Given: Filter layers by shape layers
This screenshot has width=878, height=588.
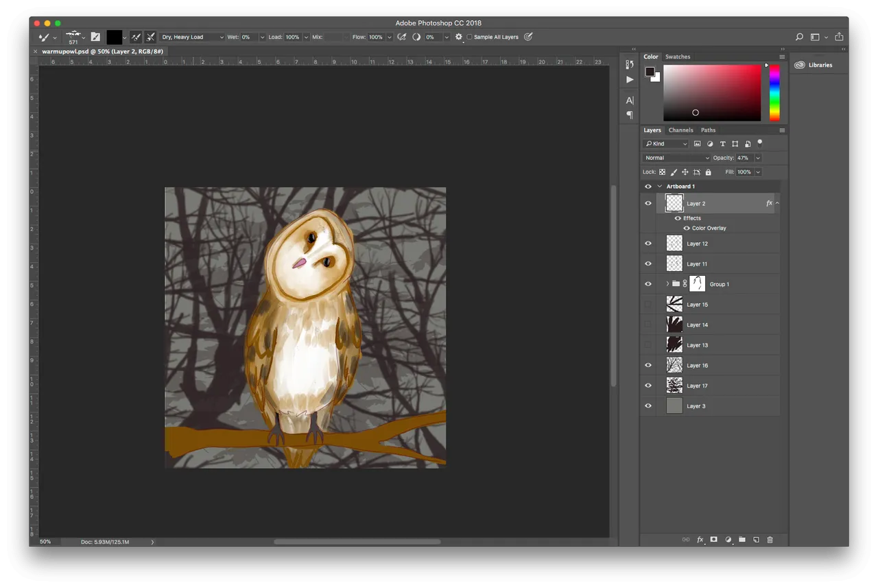Looking at the screenshot, I should click(735, 144).
